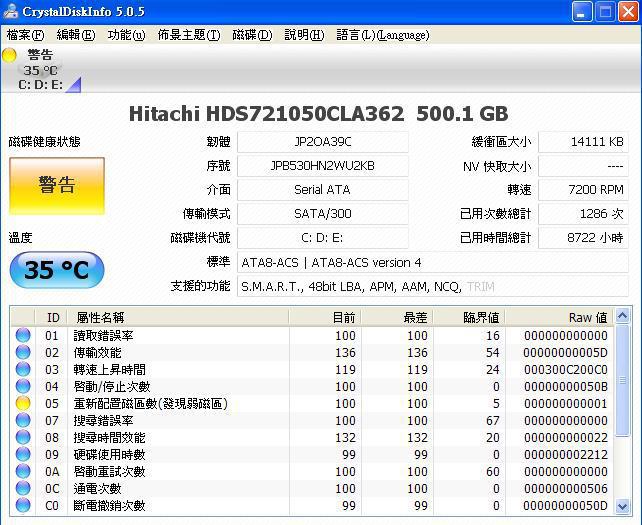Image resolution: width=642 pixels, height=525 pixels.
Task: Click the buffer size field 14111 KB
Action: pos(583,142)
